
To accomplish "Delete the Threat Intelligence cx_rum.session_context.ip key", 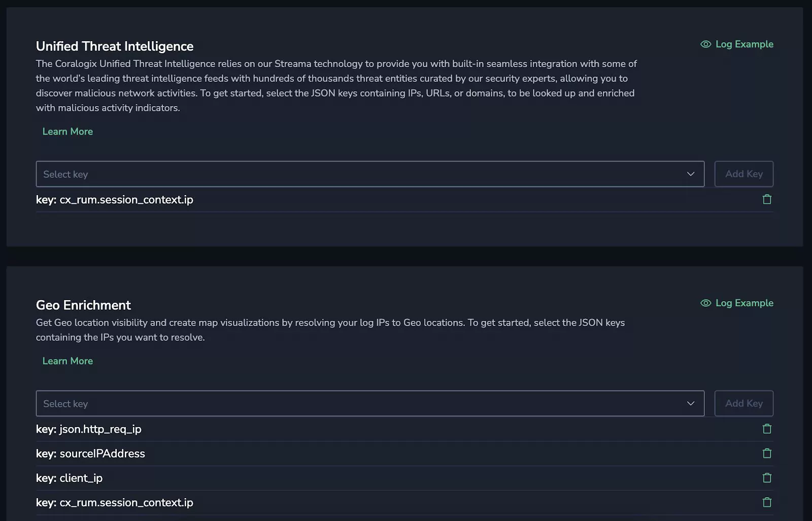I will coord(767,200).
